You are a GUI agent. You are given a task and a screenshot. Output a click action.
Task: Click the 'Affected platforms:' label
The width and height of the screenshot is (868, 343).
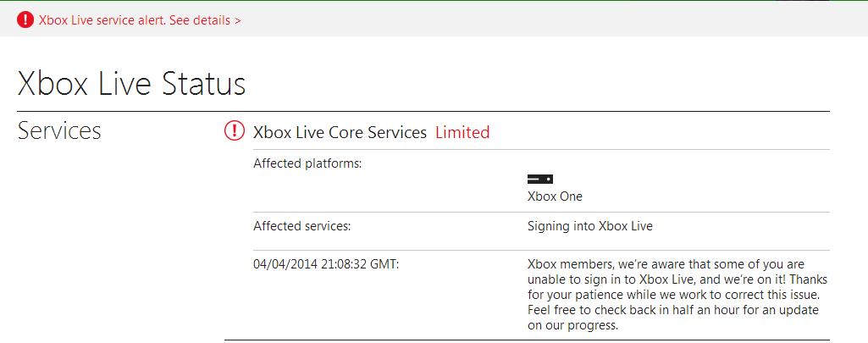[307, 163]
